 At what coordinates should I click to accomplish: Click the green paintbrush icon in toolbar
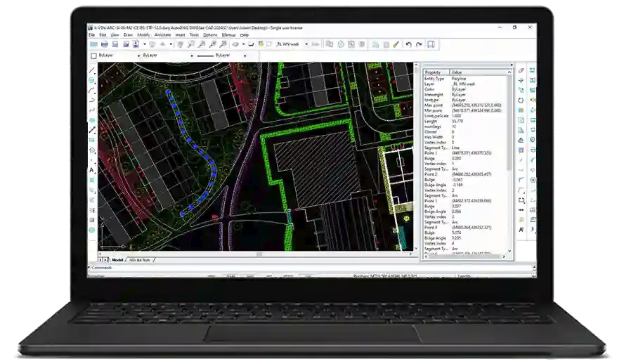click(x=396, y=44)
